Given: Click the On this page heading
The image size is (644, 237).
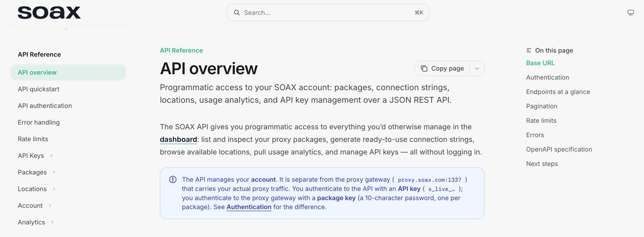Looking at the screenshot, I should [x=554, y=50].
